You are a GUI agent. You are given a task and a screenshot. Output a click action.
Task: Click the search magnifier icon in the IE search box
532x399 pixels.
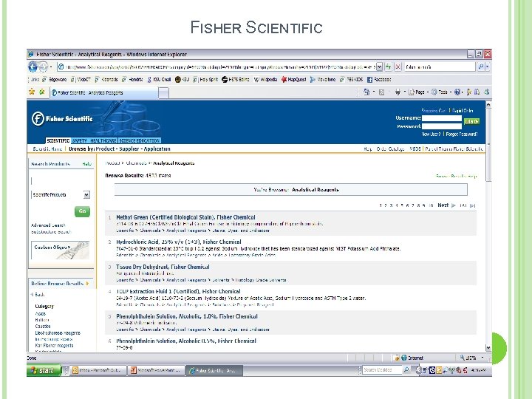tap(480, 66)
